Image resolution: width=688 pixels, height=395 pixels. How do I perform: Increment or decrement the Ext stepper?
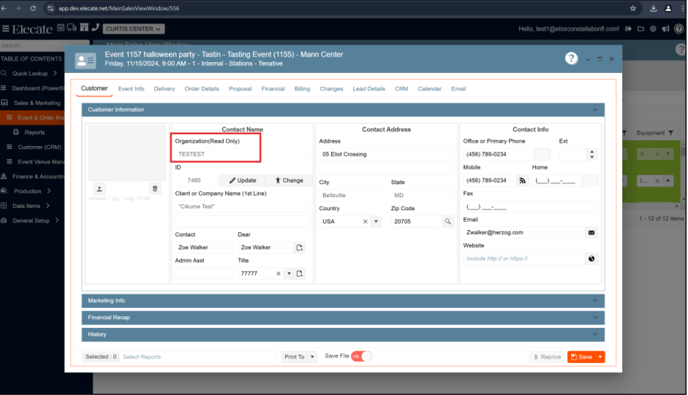click(592, 154)
